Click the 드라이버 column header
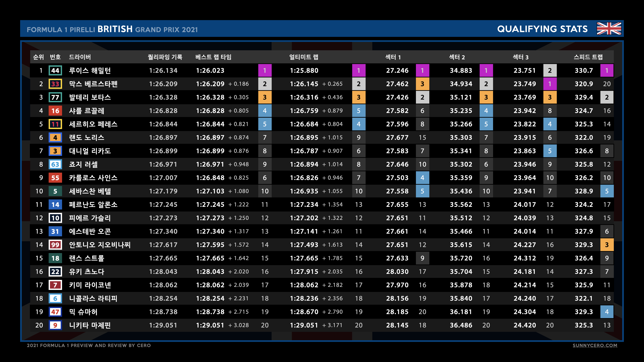644x362 pixels. pos(80,57)
